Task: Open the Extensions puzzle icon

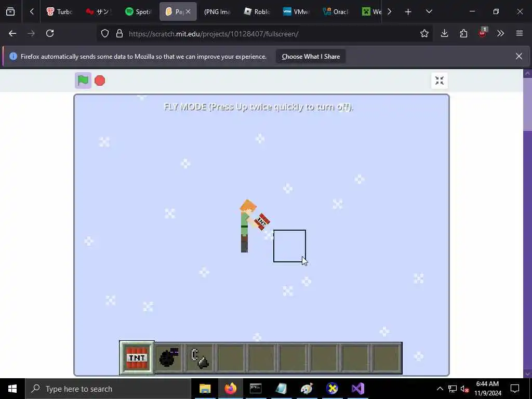Action: pyautogui.click(x=463, y=33)
